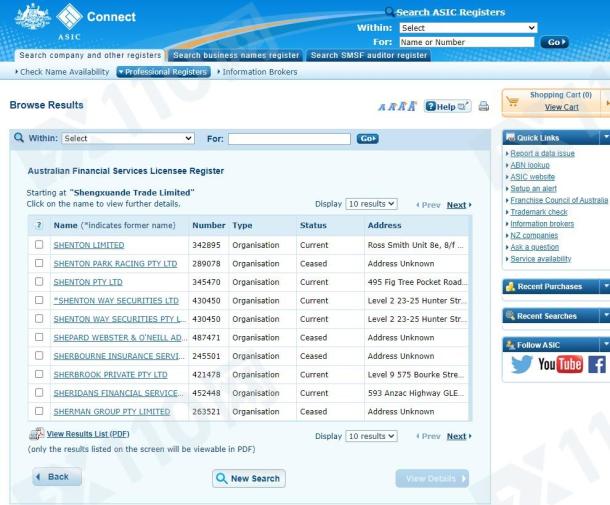Expand the Recent Searches panel arrow
610x505 pixels.
click(x=606, y=316)
